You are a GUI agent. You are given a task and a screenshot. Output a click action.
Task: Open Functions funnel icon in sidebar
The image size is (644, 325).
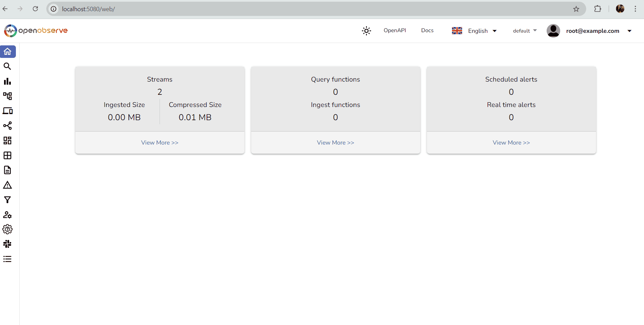(7, 200)
